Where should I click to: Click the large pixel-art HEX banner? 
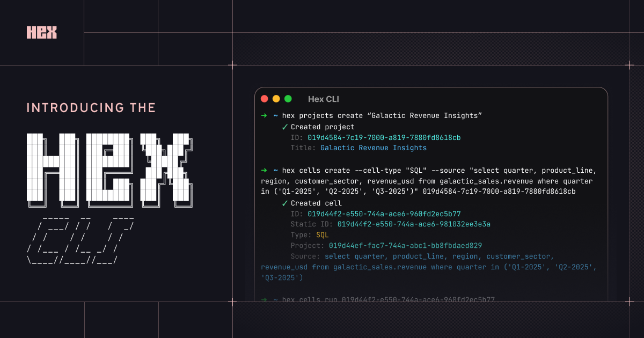(110, 171)
